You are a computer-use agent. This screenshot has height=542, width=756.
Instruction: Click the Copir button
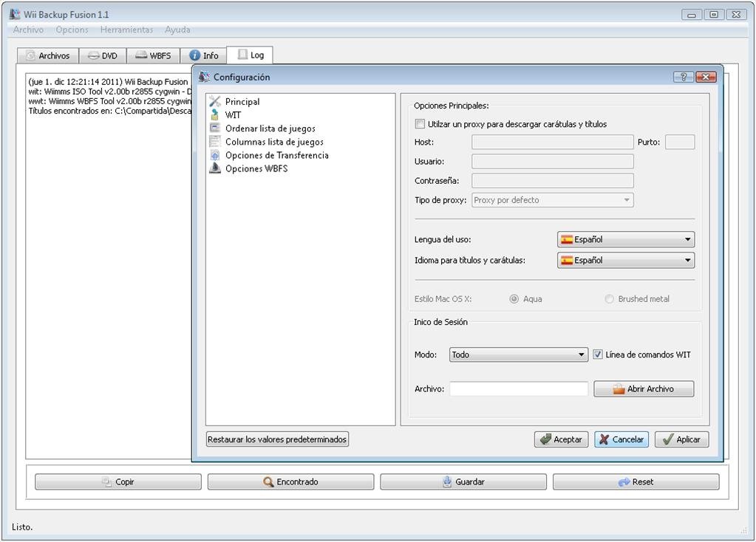(118, 481)
